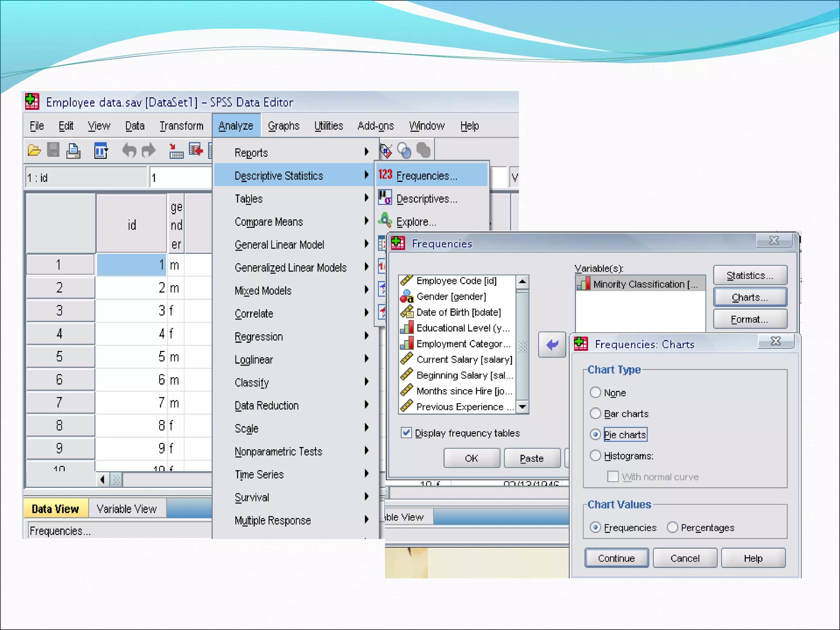
Task: Click the Undo arrow icon
Action: 129,151
